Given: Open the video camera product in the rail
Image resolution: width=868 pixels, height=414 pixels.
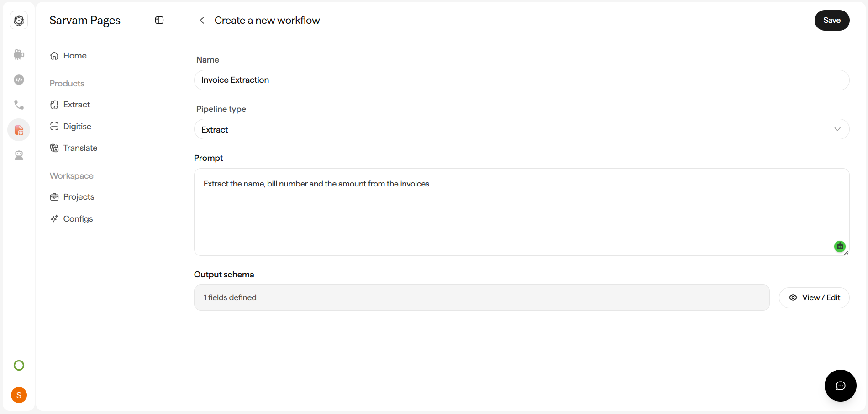Looking at the screenshot, I should tap(19, 54).
